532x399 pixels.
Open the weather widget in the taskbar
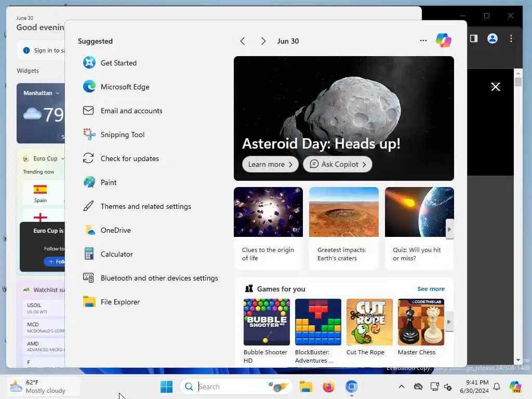(43, 387)
